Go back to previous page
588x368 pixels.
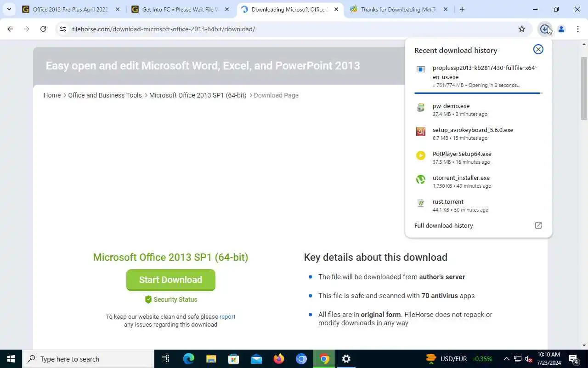[x=10, y=29]
